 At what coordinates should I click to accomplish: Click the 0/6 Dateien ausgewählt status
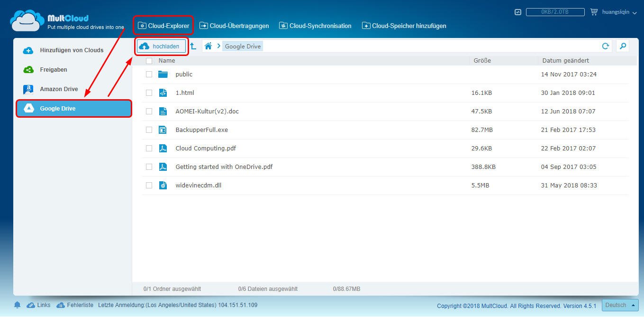[x=268, y=289]
